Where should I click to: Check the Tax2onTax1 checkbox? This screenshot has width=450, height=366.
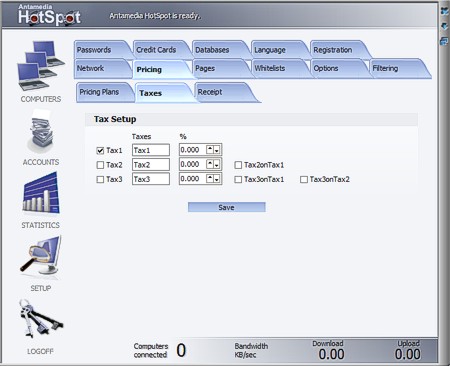click(238, 165)
